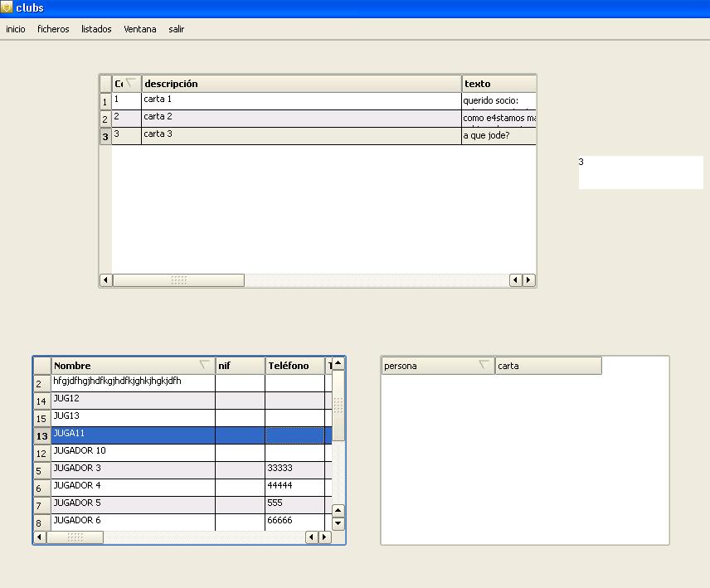Click the clubs application icon in title bar

7,7
